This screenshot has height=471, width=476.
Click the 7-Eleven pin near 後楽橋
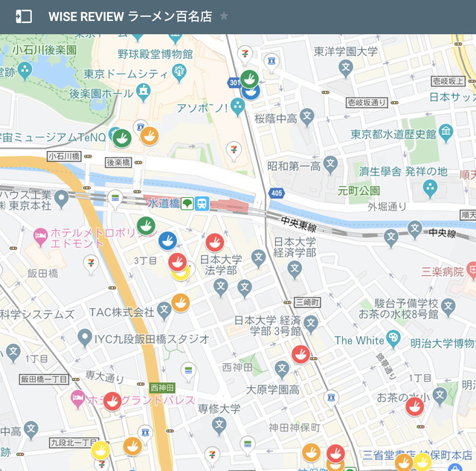point(234,150)
